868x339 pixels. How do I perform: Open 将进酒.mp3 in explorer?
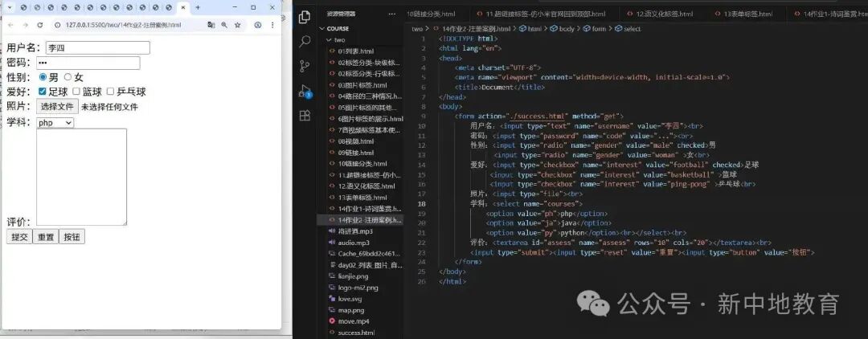[355, 231]
